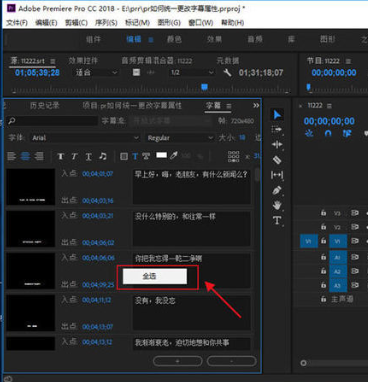This screenshot has width=368, height=382.
Task: Open the Clip (剪辑) menu
Action: coord(76,23)
